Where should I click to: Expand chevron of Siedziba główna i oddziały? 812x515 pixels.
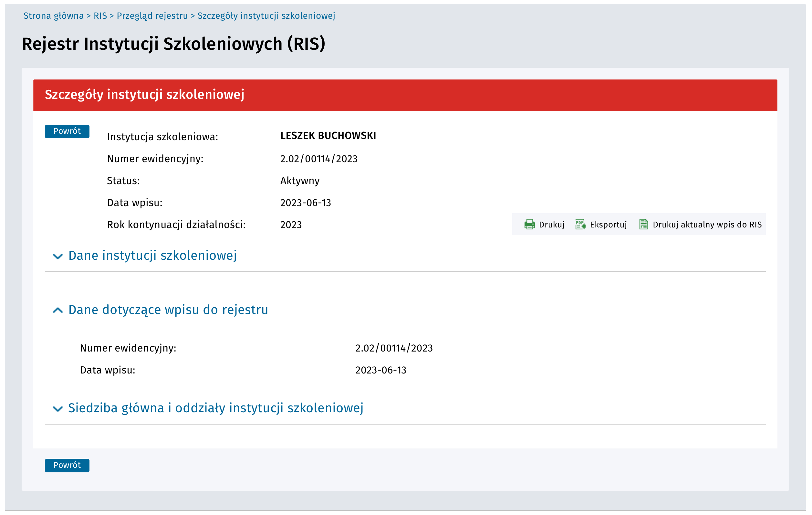[58, 409]
